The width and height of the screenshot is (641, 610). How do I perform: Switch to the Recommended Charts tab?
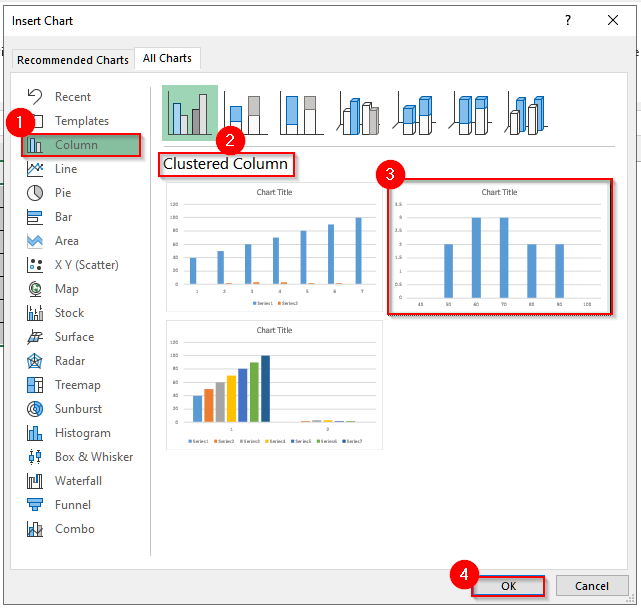click(x=73, y=60)
